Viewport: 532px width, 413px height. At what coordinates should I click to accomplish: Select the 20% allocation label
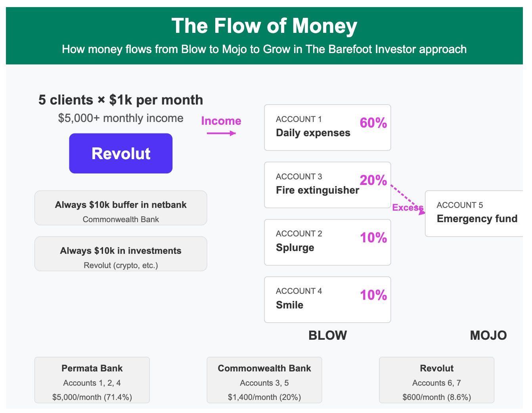[373, 181]
